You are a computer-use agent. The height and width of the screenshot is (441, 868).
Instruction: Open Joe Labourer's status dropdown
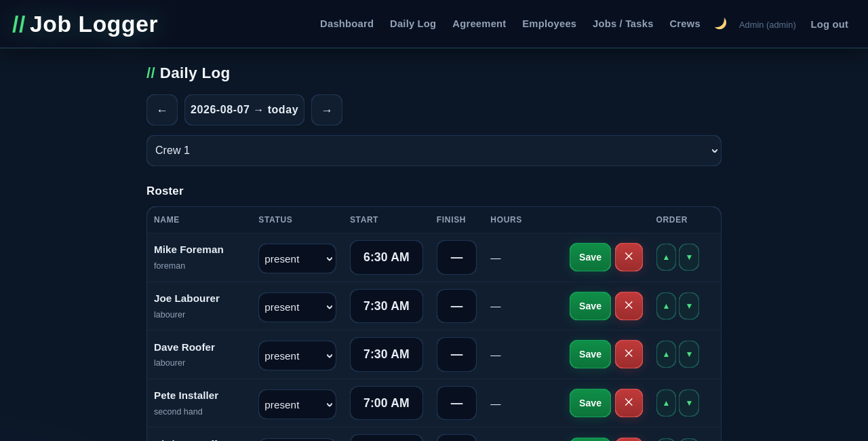click(x=297, y=307)
